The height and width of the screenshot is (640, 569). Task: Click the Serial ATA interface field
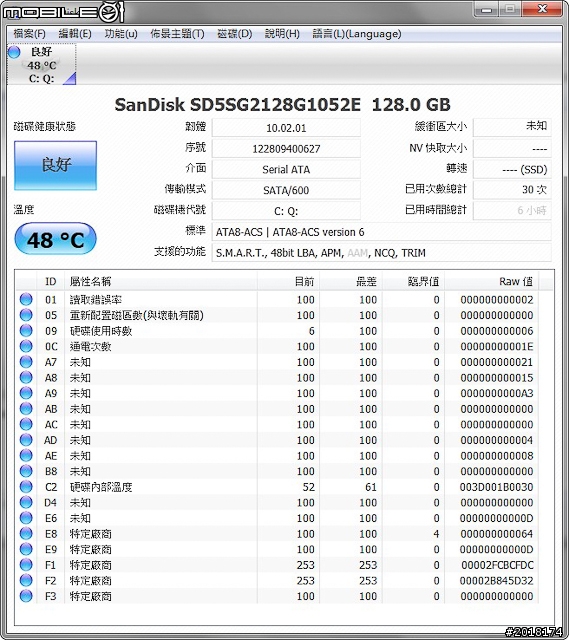pos(286,169)
